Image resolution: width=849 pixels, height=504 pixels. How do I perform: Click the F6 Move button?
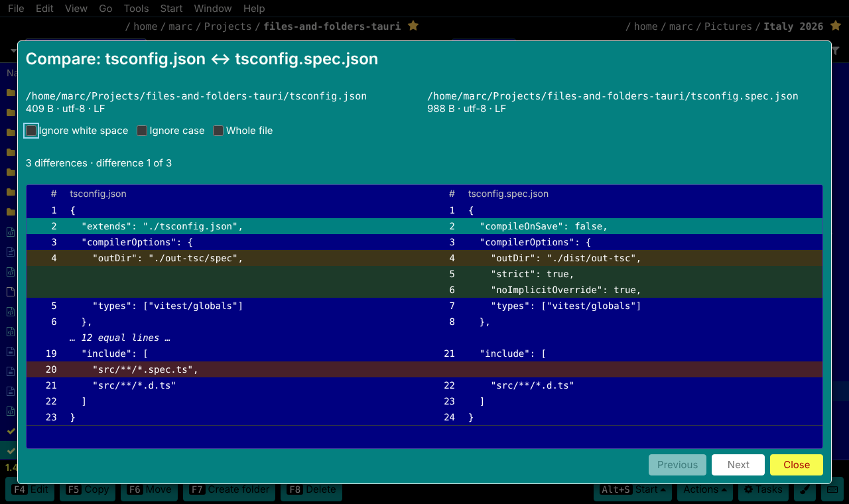pos(149,489)
